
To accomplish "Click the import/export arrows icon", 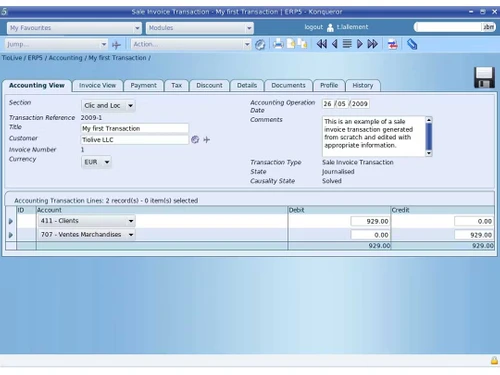I will tap(393, 44).
